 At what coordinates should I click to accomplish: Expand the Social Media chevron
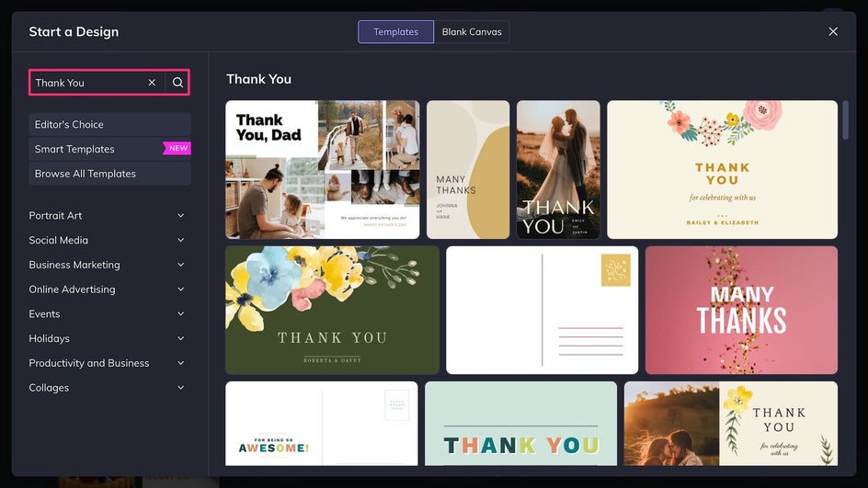click(x=180, y=240)
